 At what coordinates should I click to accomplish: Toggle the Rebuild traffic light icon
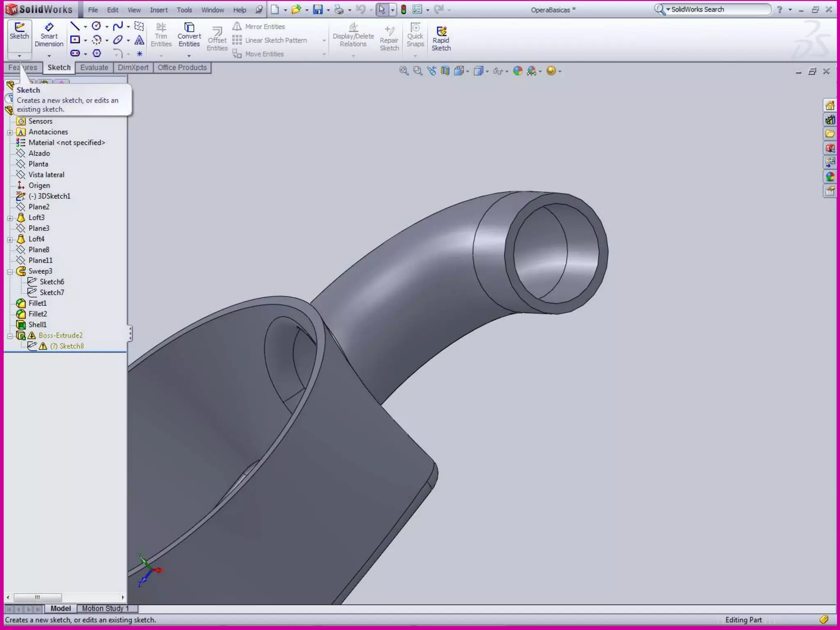tap(404, 9)
